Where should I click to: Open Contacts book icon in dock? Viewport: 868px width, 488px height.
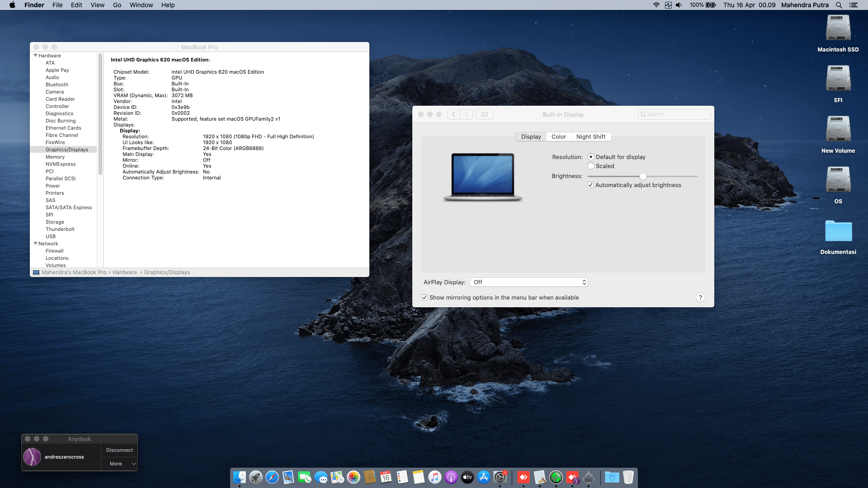click(370, 477)
